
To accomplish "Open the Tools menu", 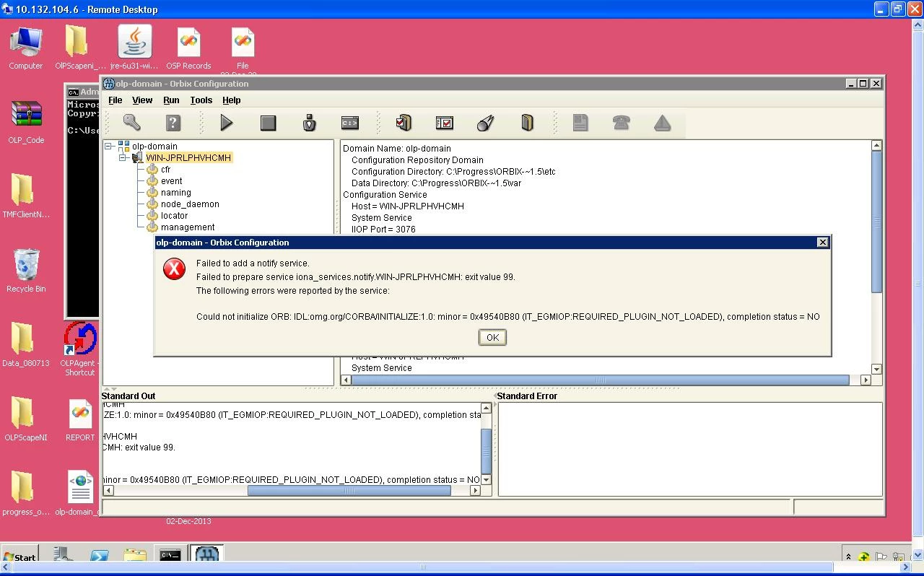I will (201, 100).
